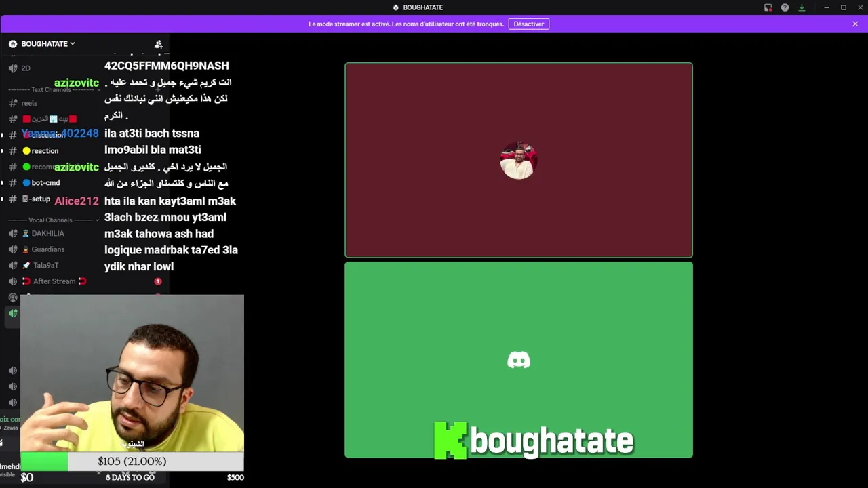
Task: Click the speaker icon of the Guardians channel
Action: (13, 249)
